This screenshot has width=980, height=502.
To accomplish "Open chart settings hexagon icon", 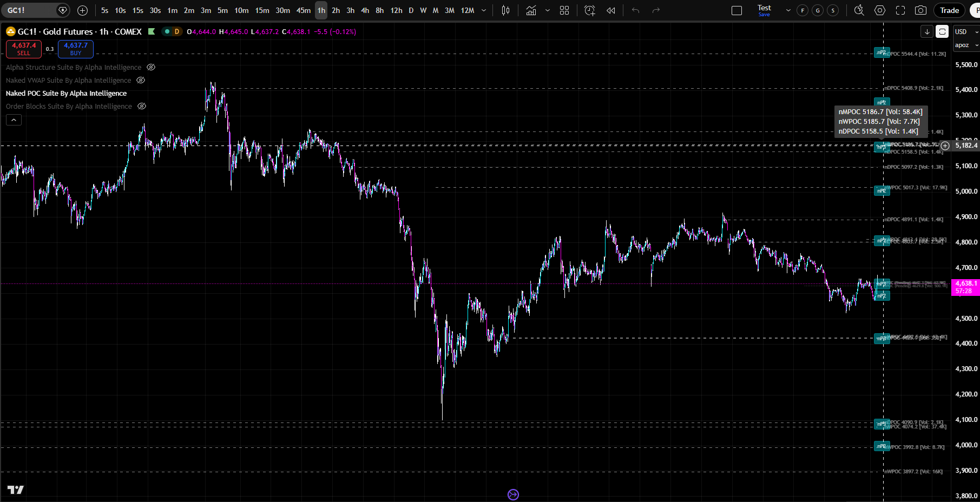I will pos(880,10).
